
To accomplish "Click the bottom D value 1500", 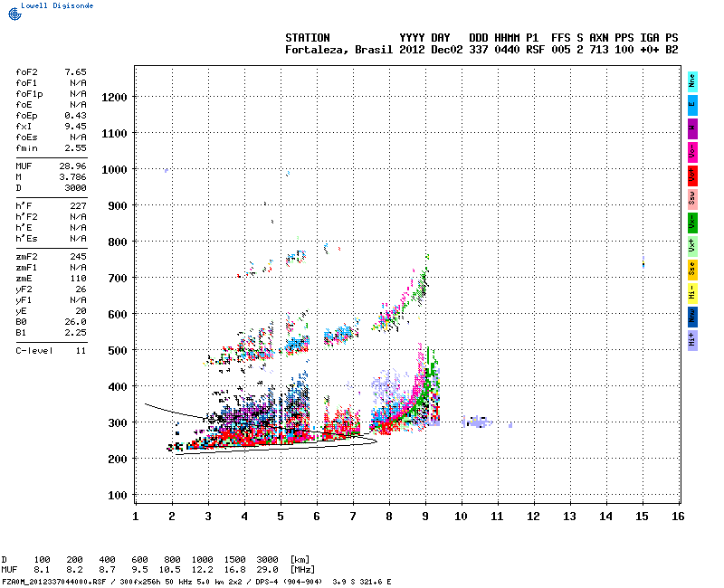I will (235, 560).
